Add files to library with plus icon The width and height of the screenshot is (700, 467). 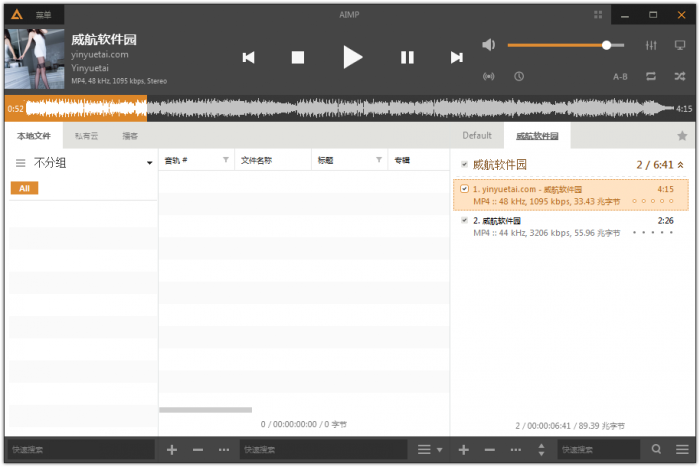point(172,450)
